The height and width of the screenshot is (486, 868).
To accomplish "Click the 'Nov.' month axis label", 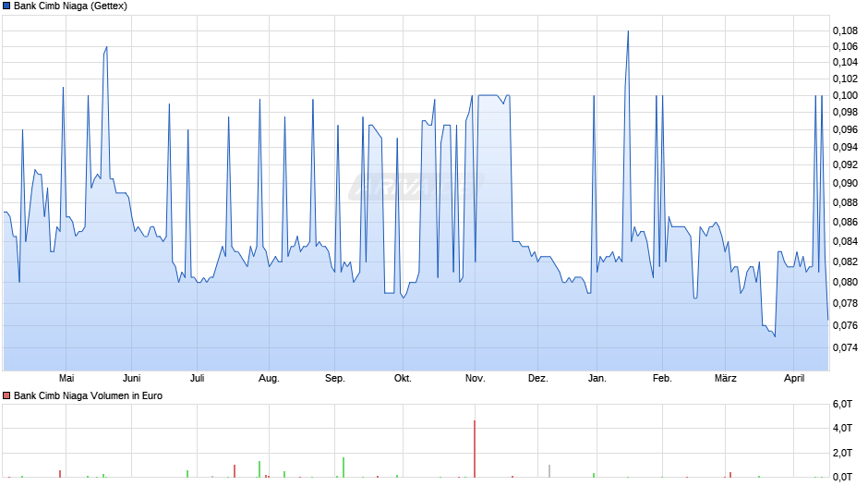I will coord(475,378).
